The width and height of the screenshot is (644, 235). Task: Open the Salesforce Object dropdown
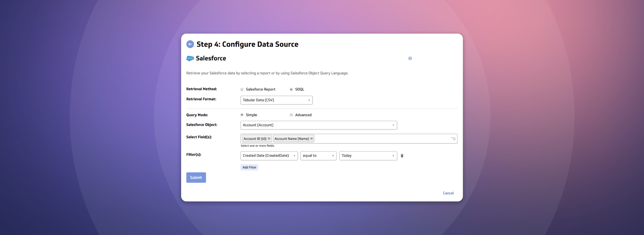319,125
